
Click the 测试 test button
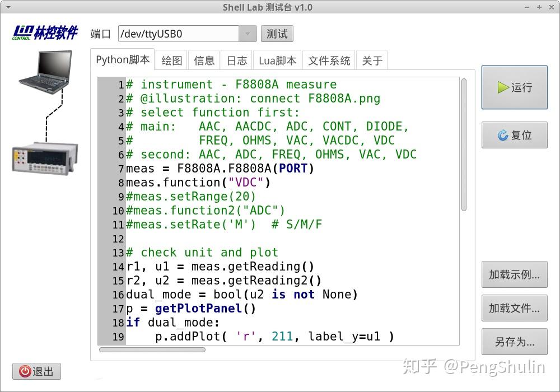277,34
